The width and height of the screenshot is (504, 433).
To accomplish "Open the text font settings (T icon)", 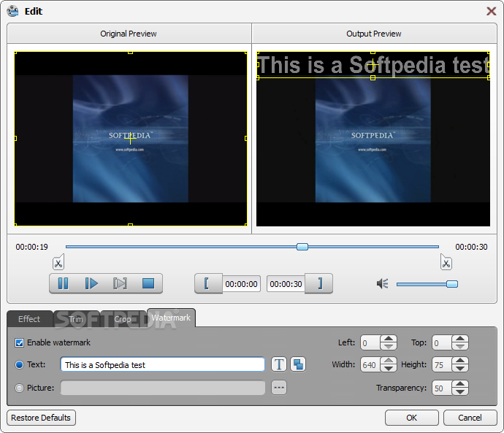I will click(279, 364).
